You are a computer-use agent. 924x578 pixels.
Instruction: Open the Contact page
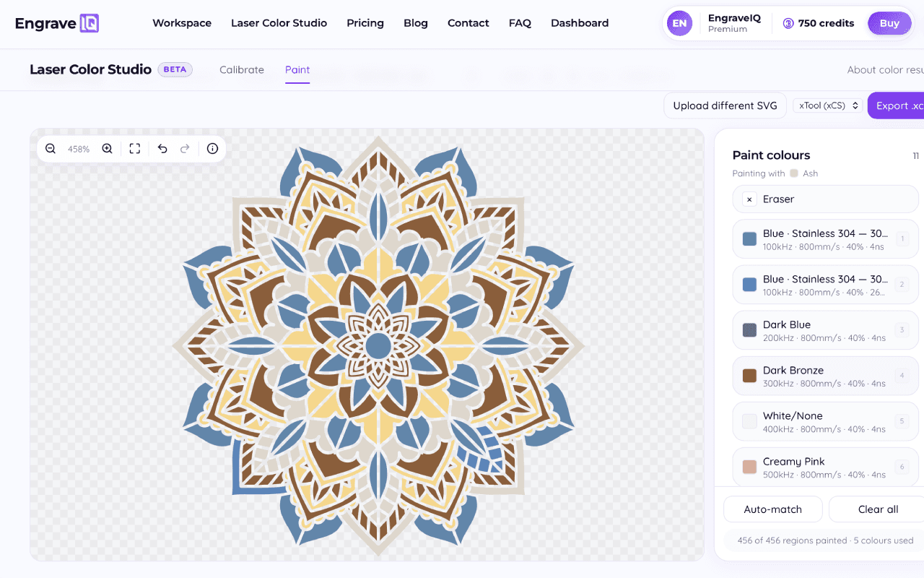pos(468,23)
